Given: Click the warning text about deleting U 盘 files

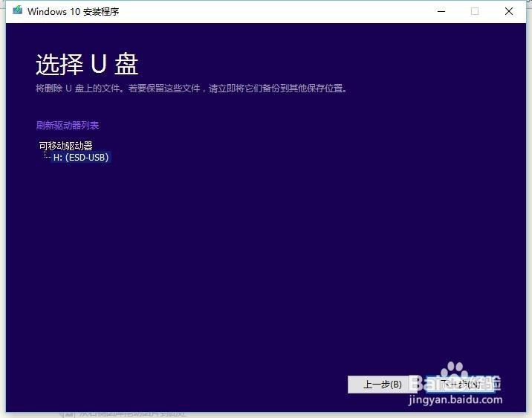Looking at the screenshot, I should tap(192, 89).
